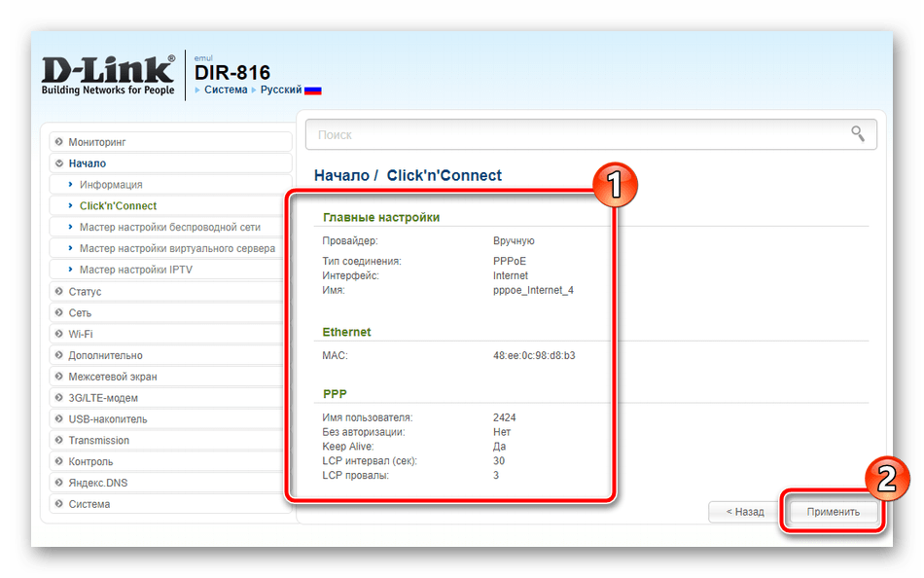Click the < Назад button
Screen dimensions: 924x578
point(745,512)
